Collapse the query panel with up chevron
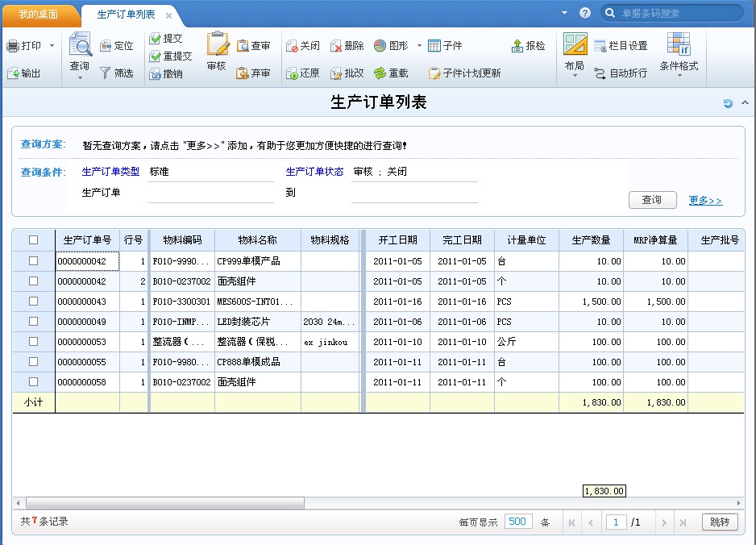This screenshot has width=756, height=545. [745, 102]
